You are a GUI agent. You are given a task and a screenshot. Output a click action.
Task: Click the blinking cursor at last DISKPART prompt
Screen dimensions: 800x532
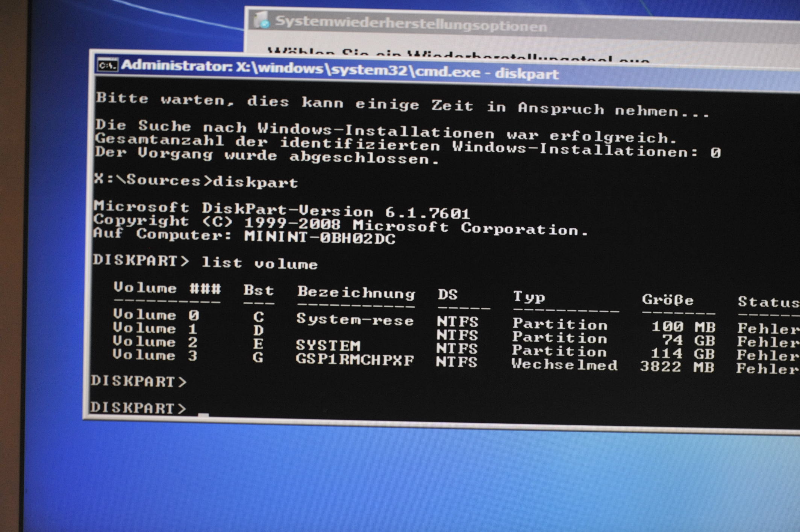coord(203,414)
